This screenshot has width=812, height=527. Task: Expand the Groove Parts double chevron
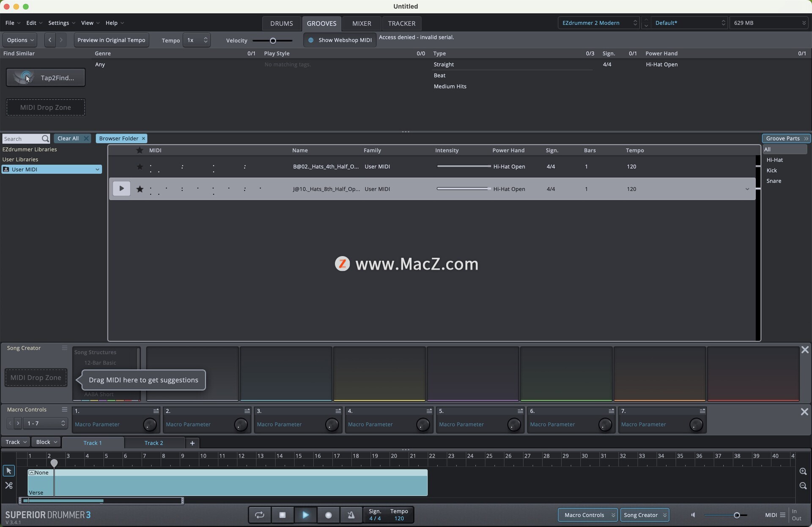pos(806,138)
